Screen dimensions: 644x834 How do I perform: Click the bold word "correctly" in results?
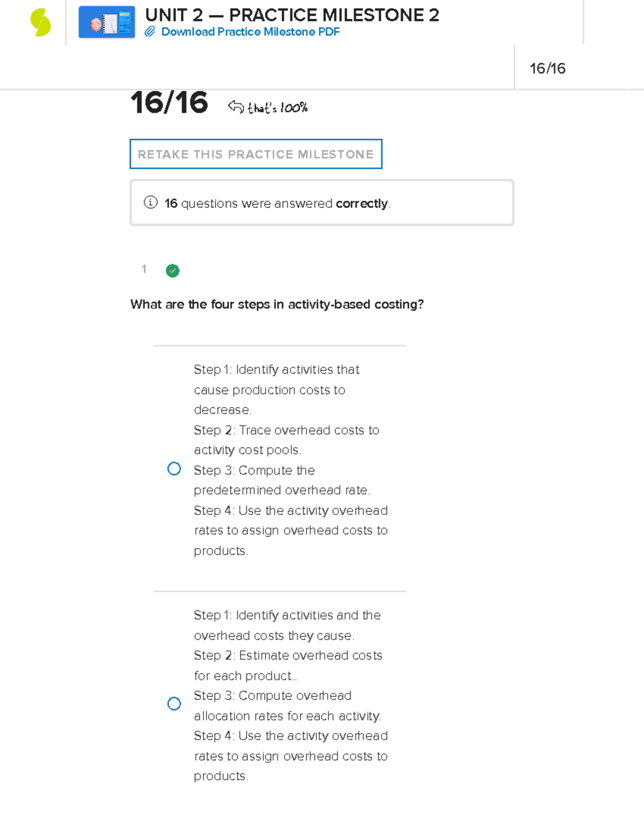point(361,204)
